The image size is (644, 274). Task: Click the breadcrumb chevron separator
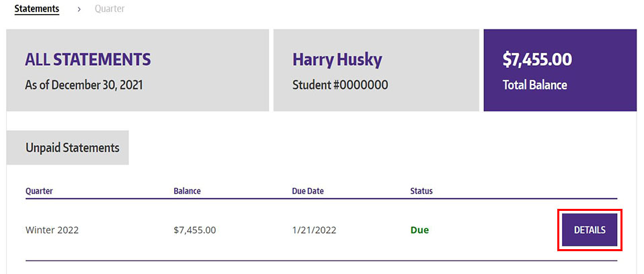(x=79, y=9)
